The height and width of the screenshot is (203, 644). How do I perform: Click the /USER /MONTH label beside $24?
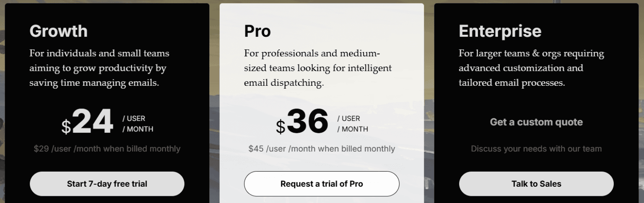[x=138, y=124]
